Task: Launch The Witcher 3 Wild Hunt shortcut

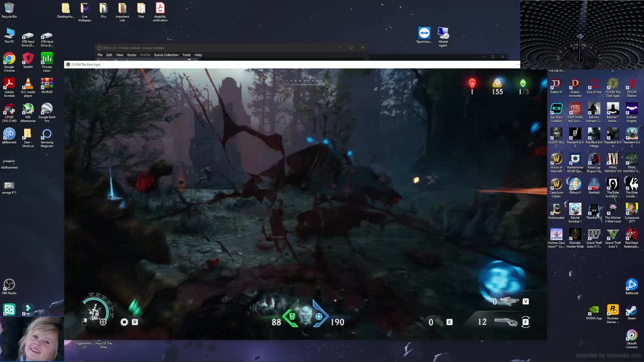Action: click(613, 213)
